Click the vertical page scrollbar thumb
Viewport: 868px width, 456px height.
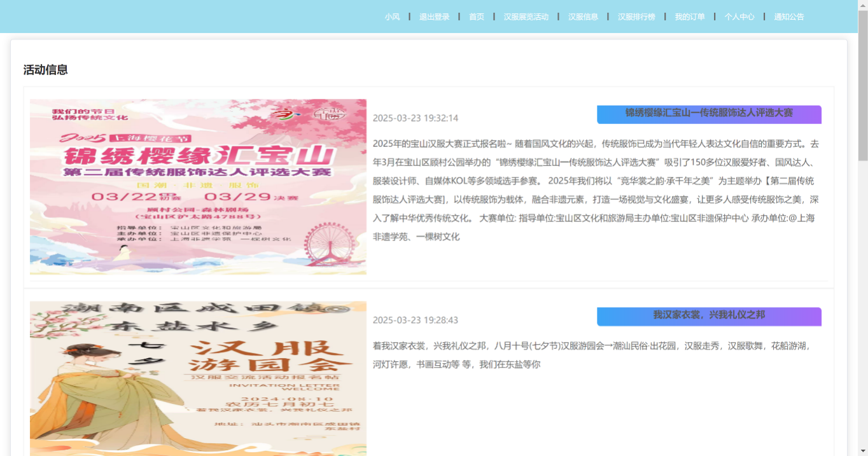[x=863, y=86]
